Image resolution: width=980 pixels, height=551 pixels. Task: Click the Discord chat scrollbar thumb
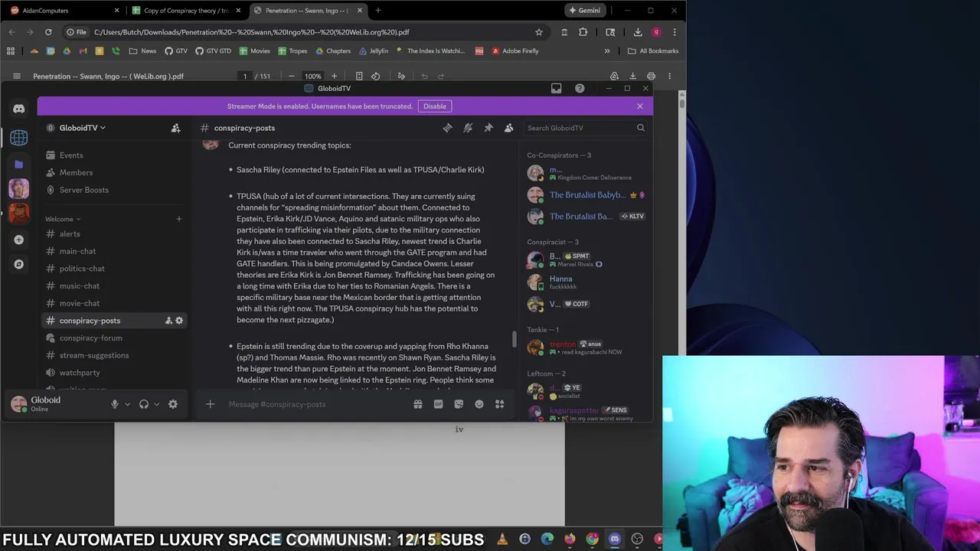[x=514, y=339]
